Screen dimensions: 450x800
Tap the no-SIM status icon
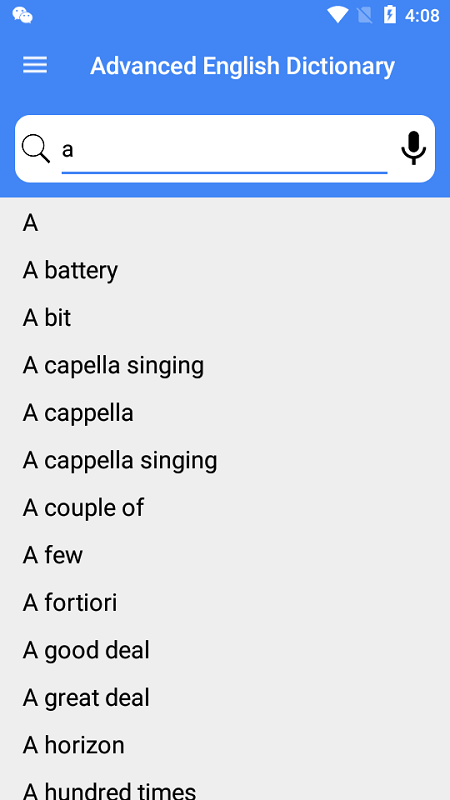(x=364, y=15)
